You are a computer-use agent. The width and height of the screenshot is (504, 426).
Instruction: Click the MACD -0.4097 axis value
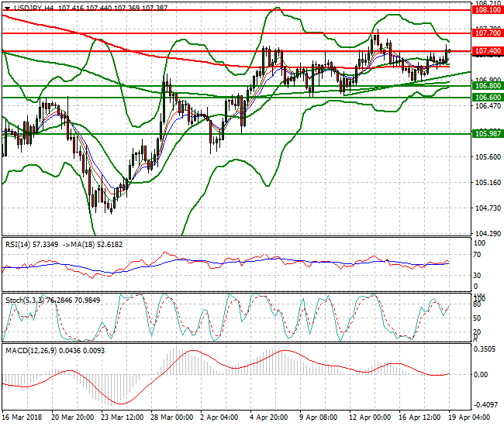485,405
